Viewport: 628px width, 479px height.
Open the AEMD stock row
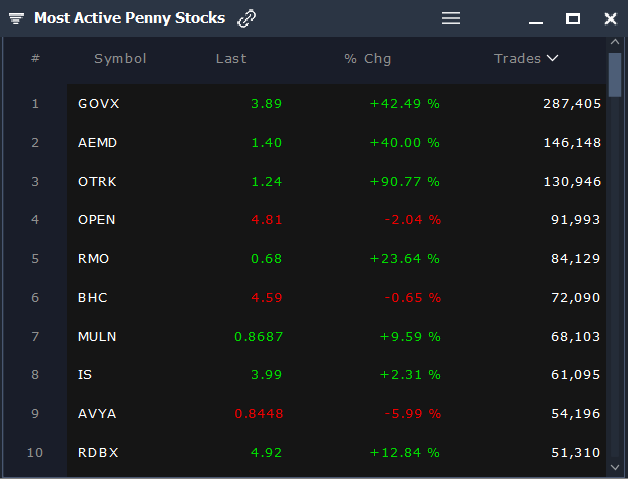[x=97, y=142]
